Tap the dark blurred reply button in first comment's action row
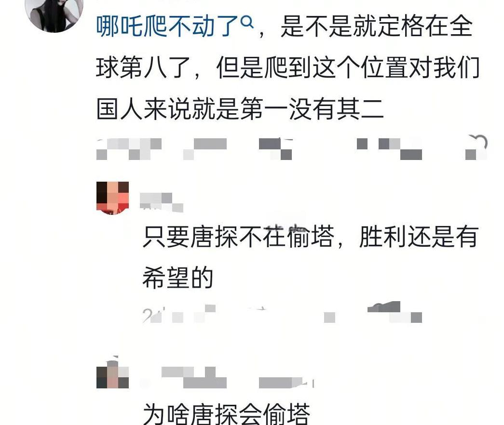 [275, 149]
